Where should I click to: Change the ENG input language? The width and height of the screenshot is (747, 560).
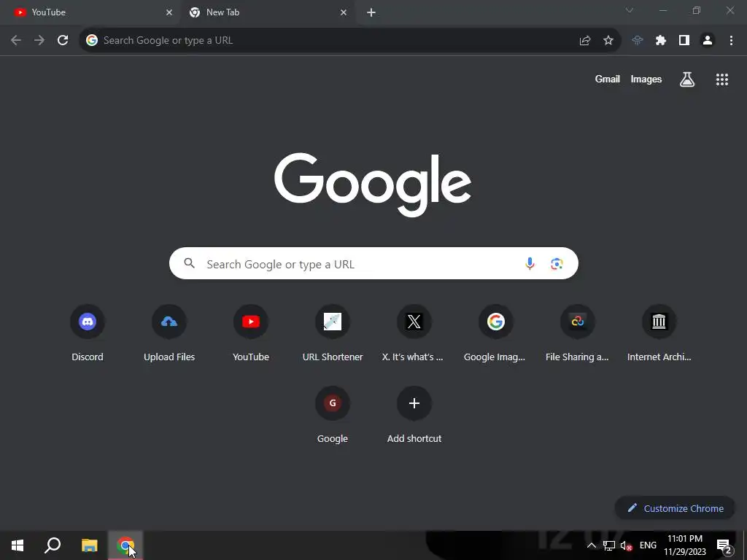(648, 545)
